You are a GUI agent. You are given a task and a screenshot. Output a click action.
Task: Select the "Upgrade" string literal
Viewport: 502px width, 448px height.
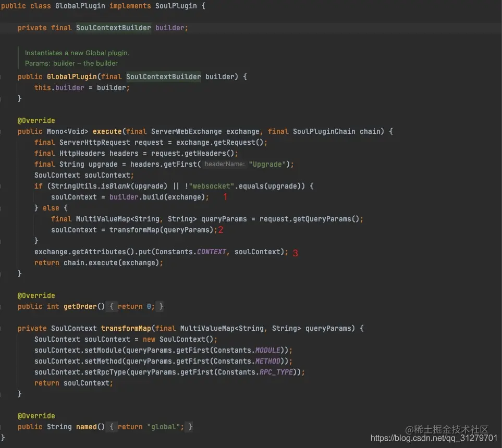(x=267, y=164)
